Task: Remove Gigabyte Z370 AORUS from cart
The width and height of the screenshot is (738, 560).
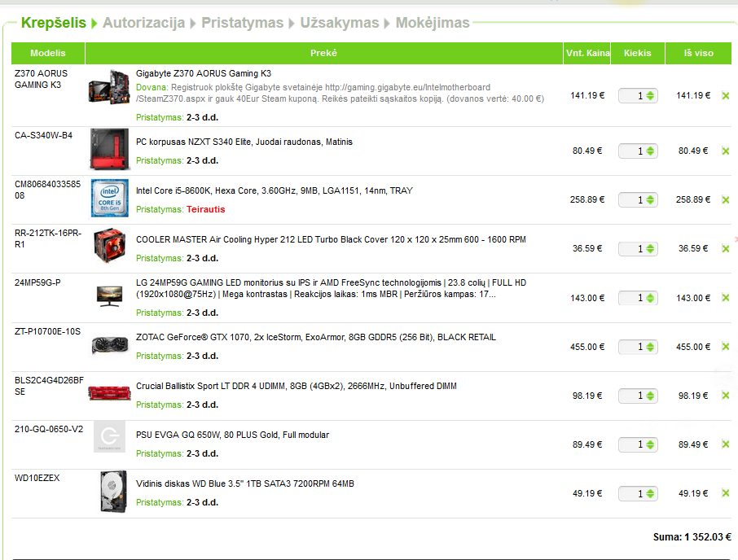Action: coord(725,96)
